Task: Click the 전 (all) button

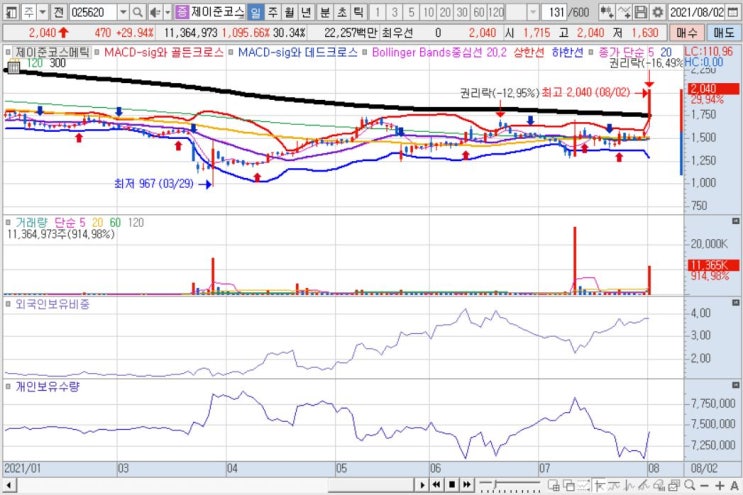Action: tap(58, 12)
